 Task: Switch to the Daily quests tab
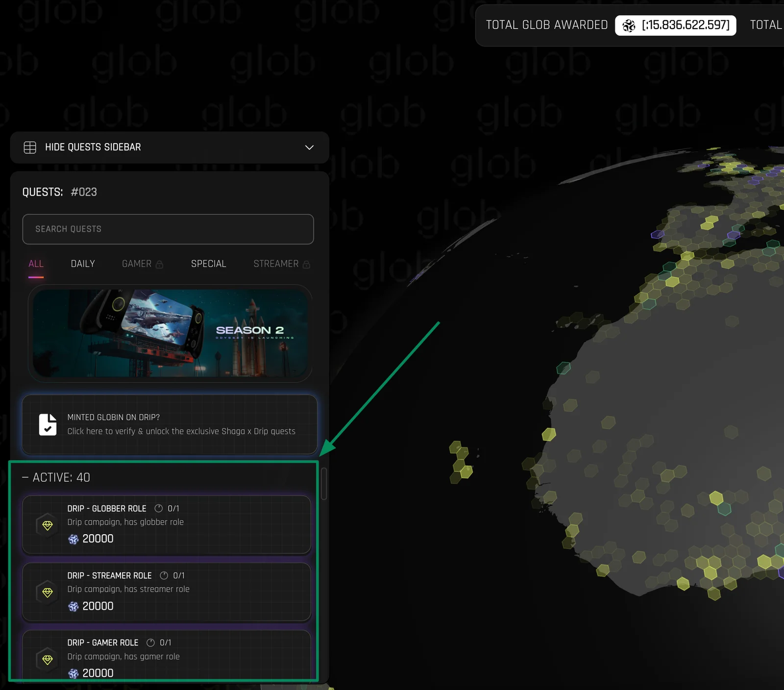pyautogui.click(x=83, y=264)
